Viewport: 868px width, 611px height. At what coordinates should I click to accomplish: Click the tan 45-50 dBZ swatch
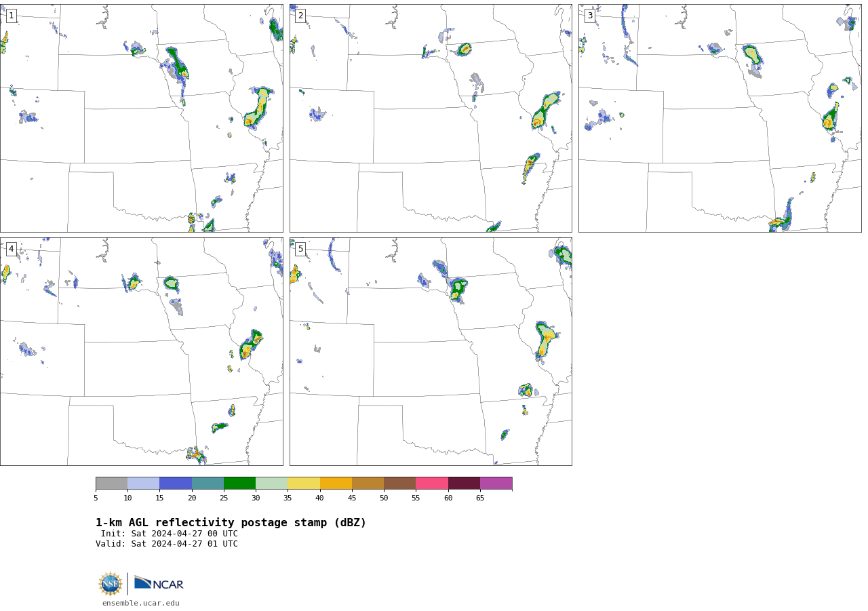[368, 483]
